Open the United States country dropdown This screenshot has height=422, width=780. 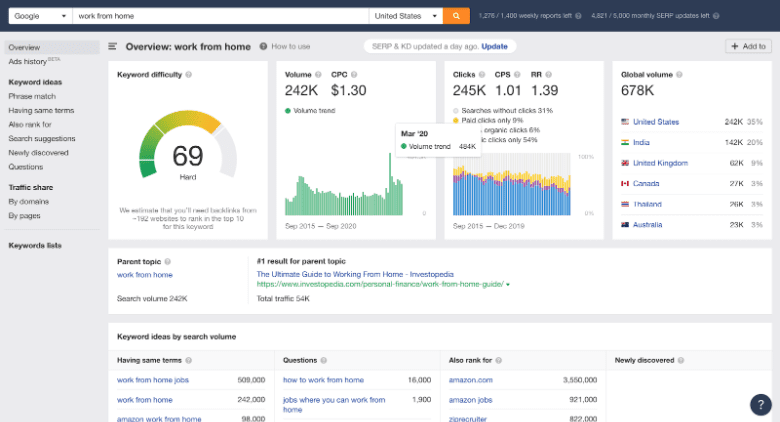pyautogui.click(x=405, y=16)
